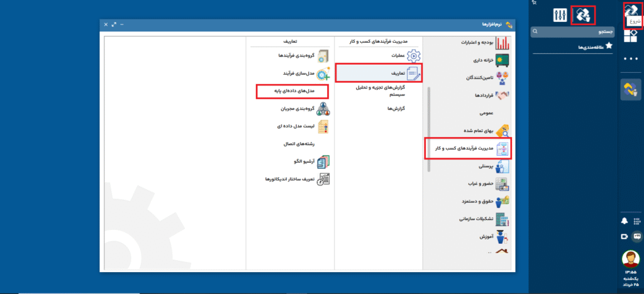Select تعاریف in business process menu
Image resolution: width=644 pixels, height=294 pixels.
(379, 73)
